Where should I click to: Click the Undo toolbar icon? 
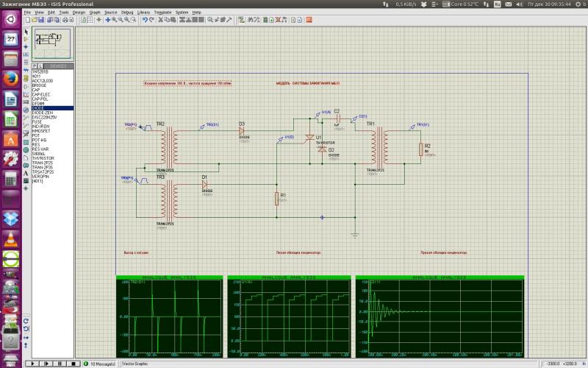click(145, 20)
